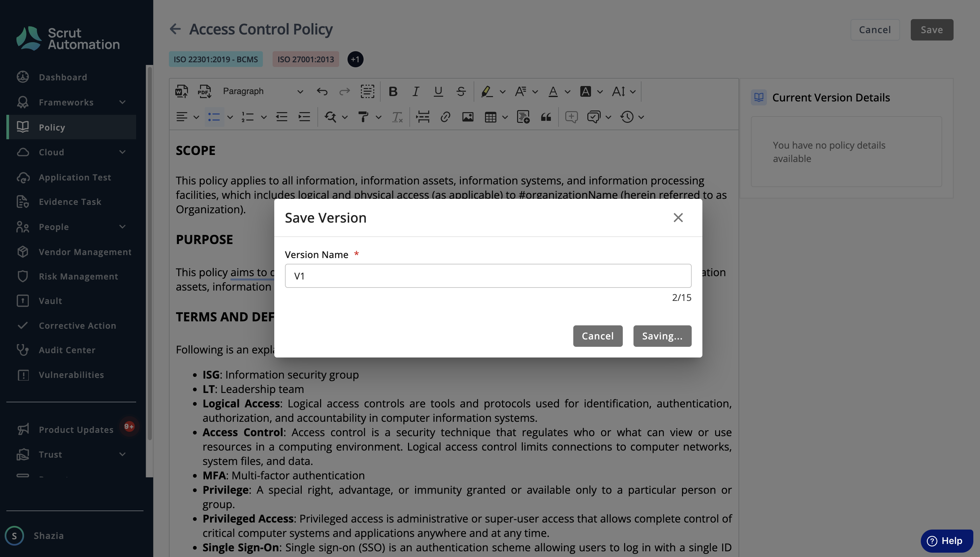Open Audit Center in the sidebar
Image resolution: width=980 pixels, height=557 pixels.
click(x=71, y=350)
